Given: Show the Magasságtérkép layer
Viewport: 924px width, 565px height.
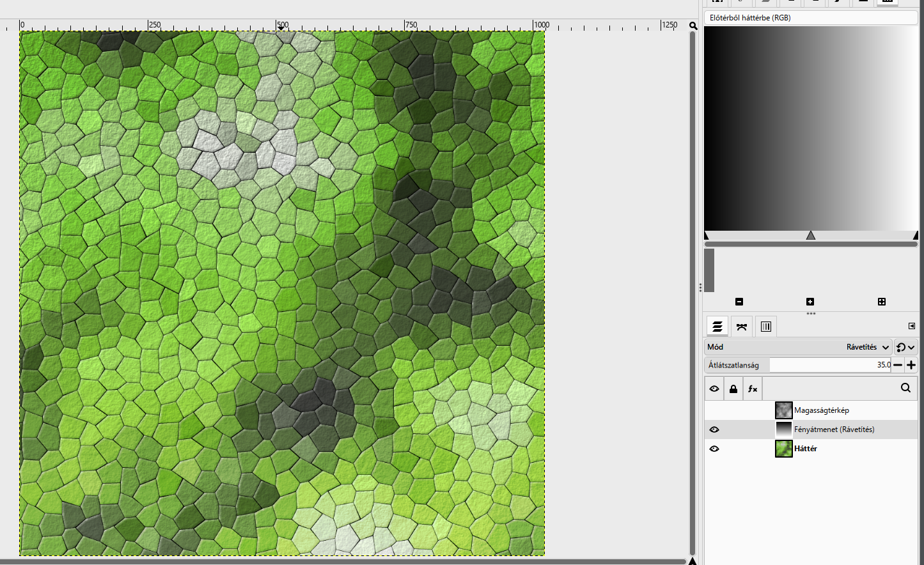Looking at the screenshot, I should pyautogui.click(x=714, y=410).
